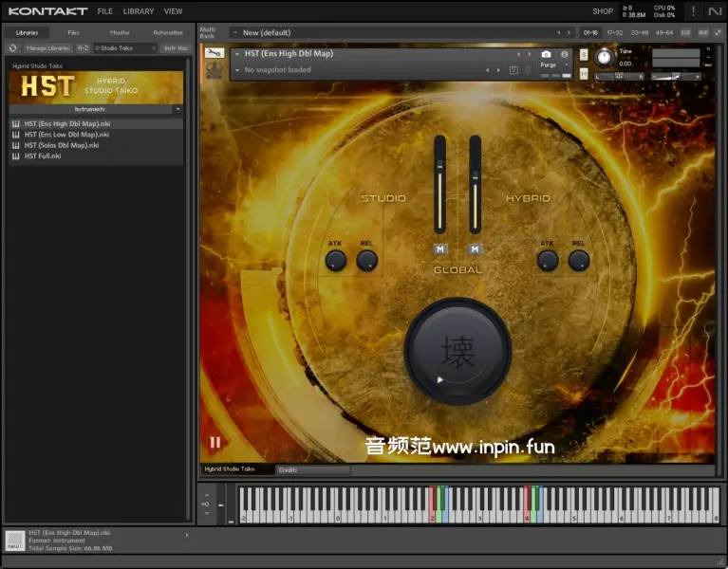Mute the Hybrid layer
The width and height of the screenshot is (728, 569).
(x=475, y=248)
